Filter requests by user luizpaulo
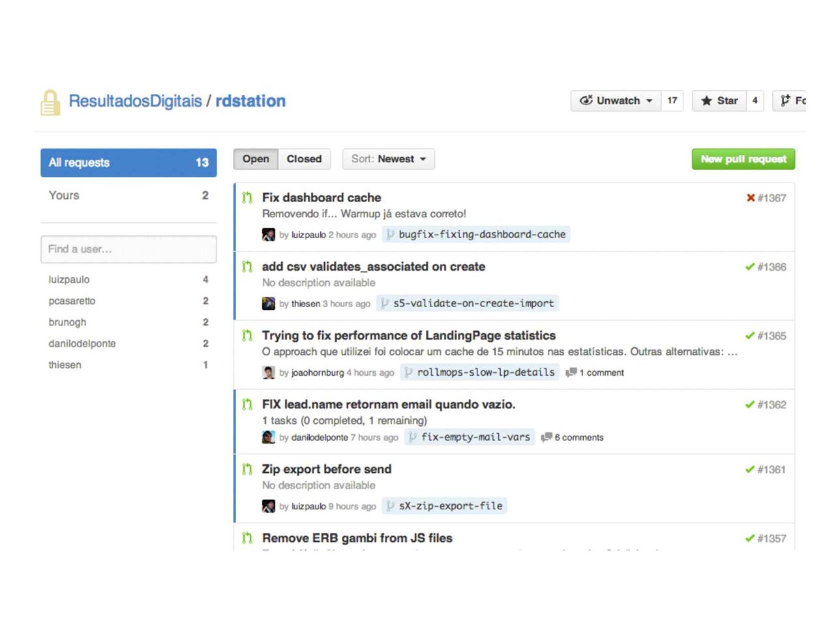This screenshot has height=630, width=840. pyautogui.click(x=69, y=280)
